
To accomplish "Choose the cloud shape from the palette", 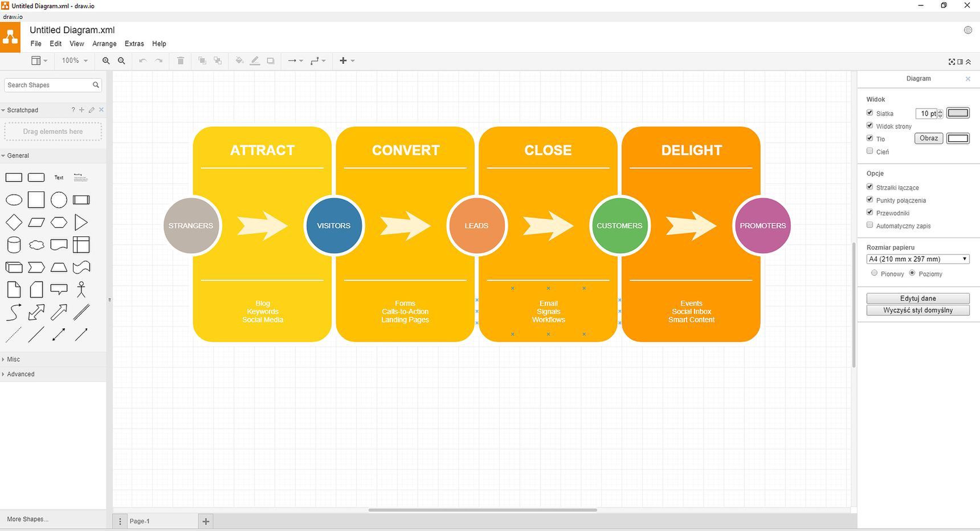I will coord(36,245).
